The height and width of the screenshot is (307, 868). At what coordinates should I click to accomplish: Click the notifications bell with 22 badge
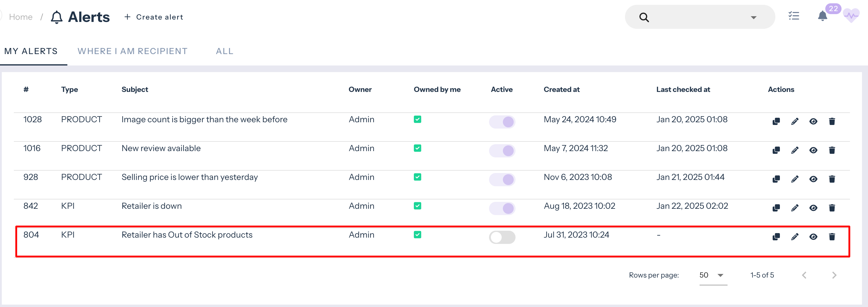point(822,16)
